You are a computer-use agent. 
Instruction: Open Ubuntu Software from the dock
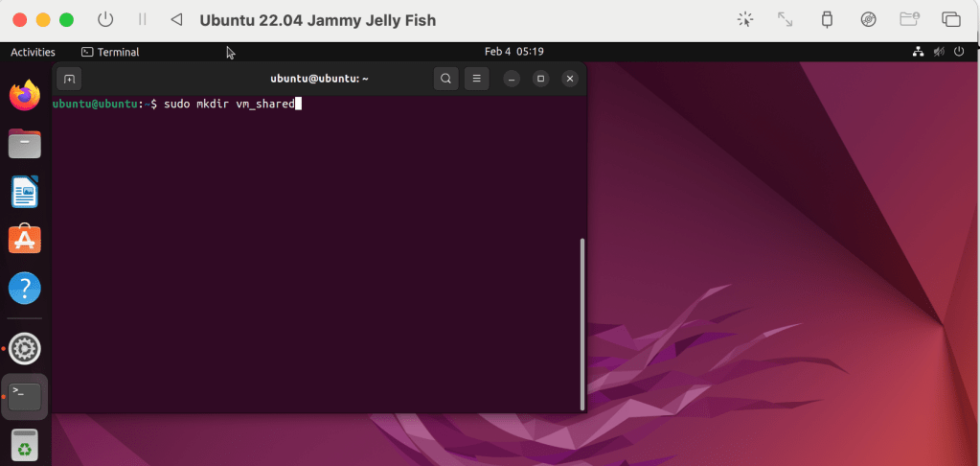click(25, 240)
